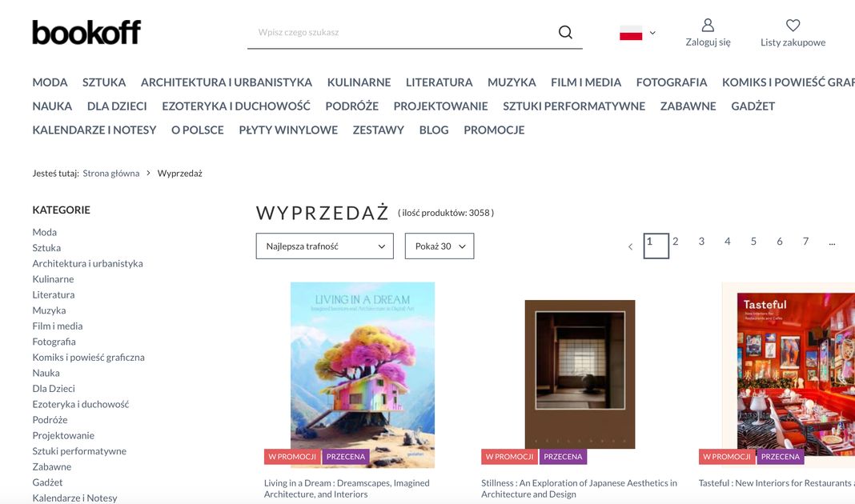
Task: Go to previous page using left arrow
Action: pyautogui.click(x=630, y=247)
